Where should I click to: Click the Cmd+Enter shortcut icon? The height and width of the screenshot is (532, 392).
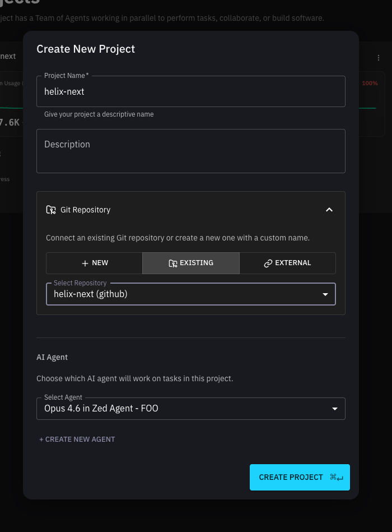pyautogui.click(x=337, y=477)
